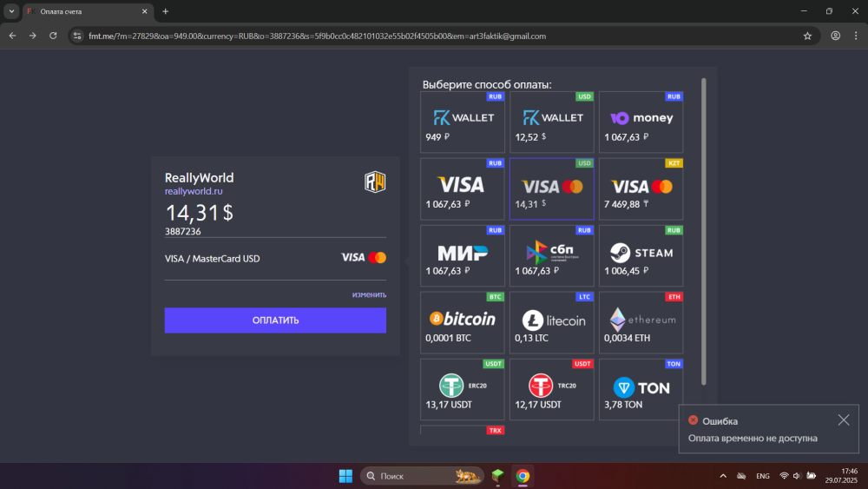
Task: Open Chrome three-dot menu
Action: click(x=856, y=36)
